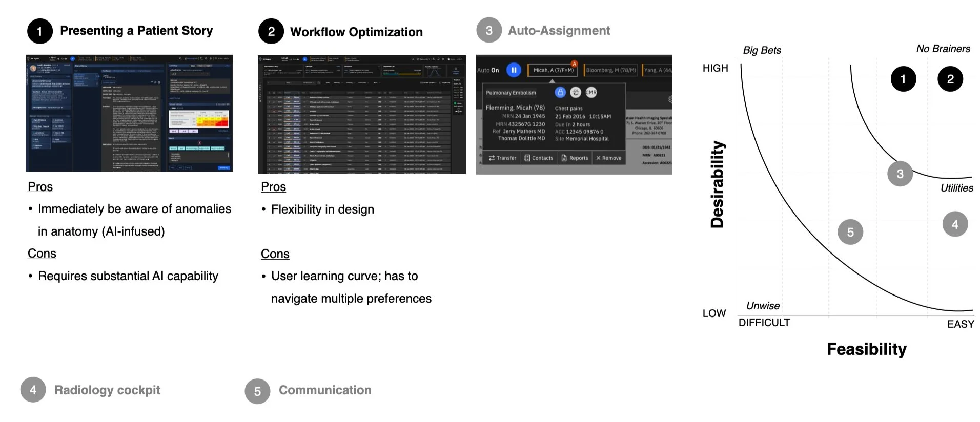Select the Micah, A patient tab
Screen dimensions: 980x422
pyautogui.click(x=553, y=70)
